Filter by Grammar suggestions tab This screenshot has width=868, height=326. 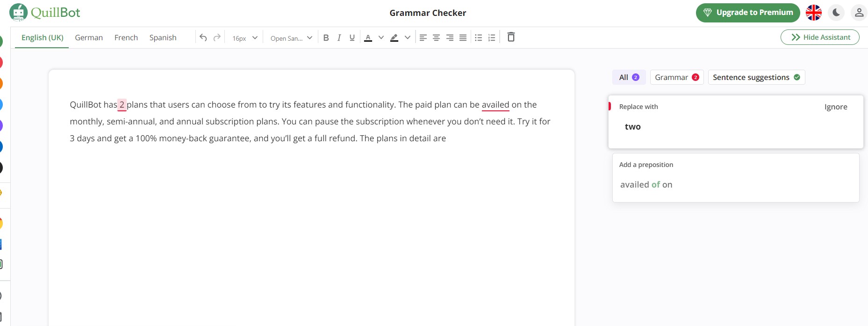[x=677, y=77]
